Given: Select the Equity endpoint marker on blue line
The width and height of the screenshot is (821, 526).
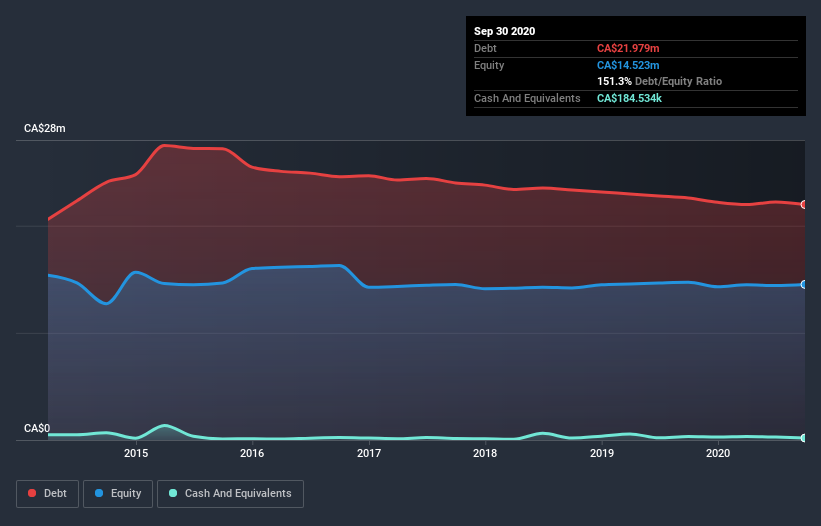Looking at the screenshot, I should click(x=804, y=285).
